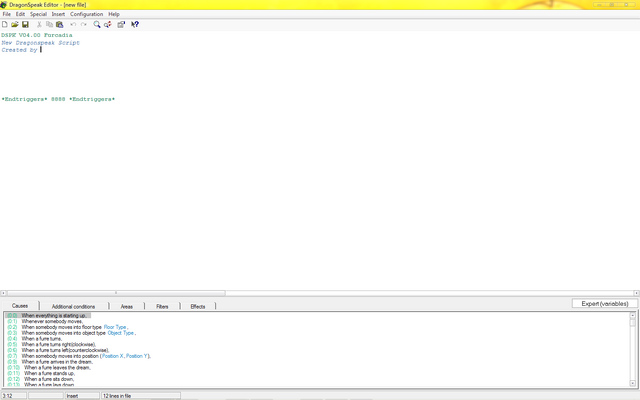Cut selection using the scissors icon
Viewport: 640px width, 400px height.
(x=39, y=24)
